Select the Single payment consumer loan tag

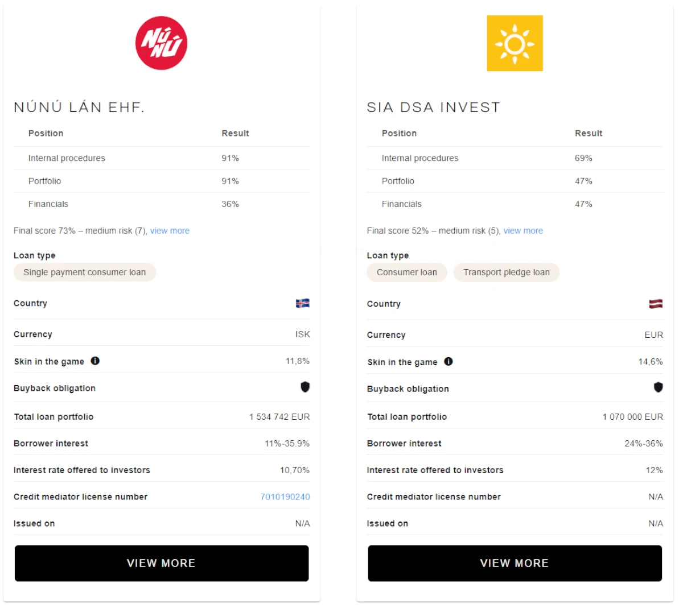[85, 272]
